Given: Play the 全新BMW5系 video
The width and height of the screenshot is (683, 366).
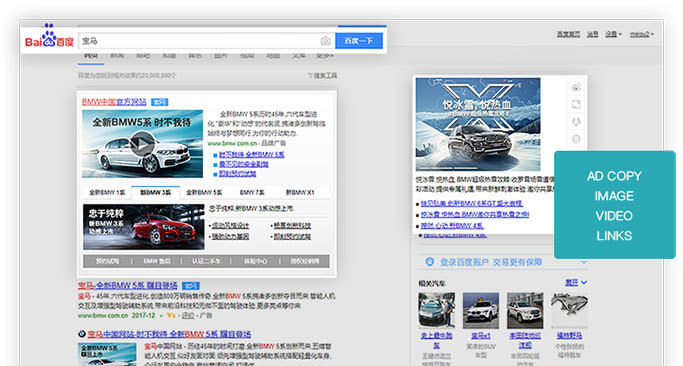Looking at the screenshot, I should click(x=142, y=144).
